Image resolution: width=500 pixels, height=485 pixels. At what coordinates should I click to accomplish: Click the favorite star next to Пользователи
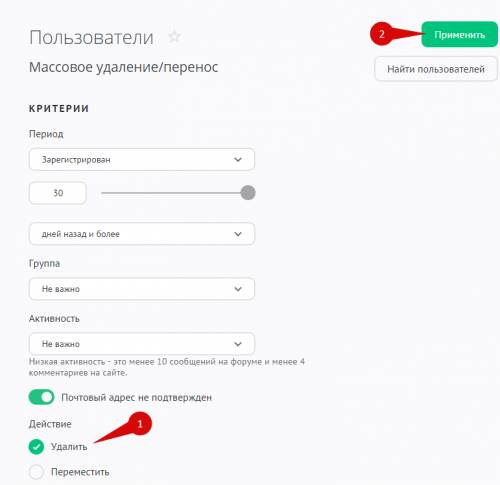tap(174, 37)
